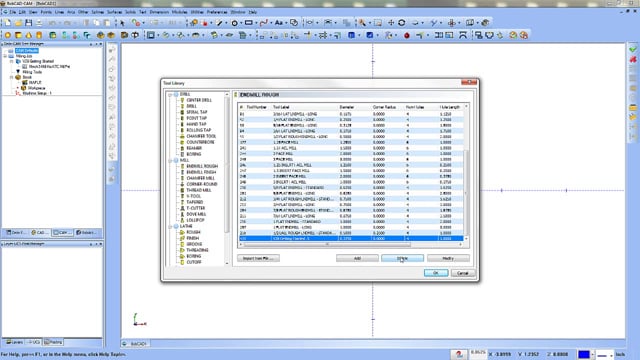The image size is (640, 360).
Task: Click the blue checkmark toolbar icon
Action: pos(369,36)
